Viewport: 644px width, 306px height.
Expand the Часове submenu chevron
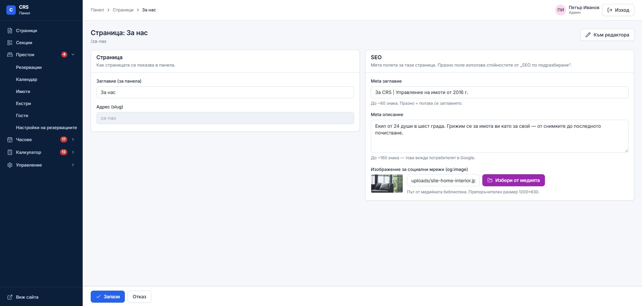tap(73, 139)
